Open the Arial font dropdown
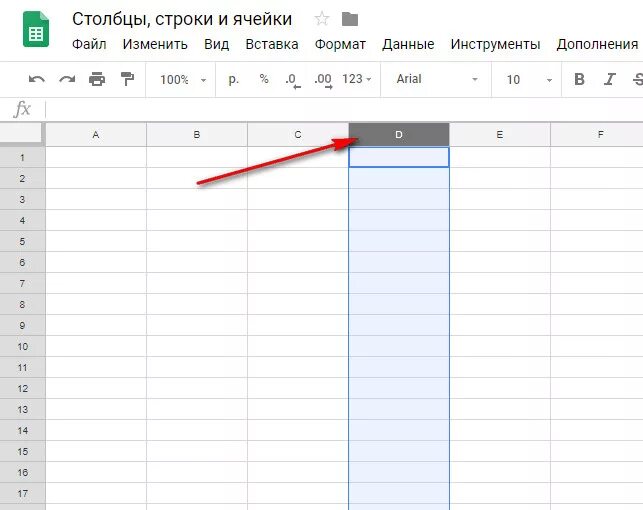Viewport: 643px width, 510px height. pos(437,79)
